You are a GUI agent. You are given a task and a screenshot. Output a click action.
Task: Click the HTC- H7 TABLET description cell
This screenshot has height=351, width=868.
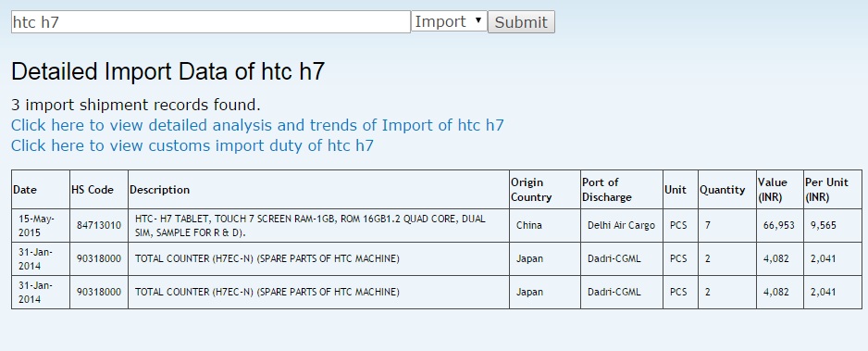click(318, 225)
